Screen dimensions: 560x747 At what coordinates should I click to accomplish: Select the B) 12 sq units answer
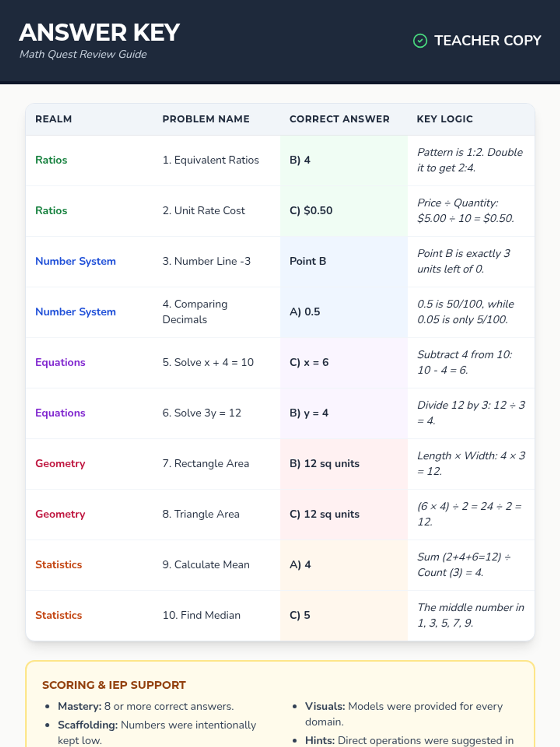coord(324,464)
